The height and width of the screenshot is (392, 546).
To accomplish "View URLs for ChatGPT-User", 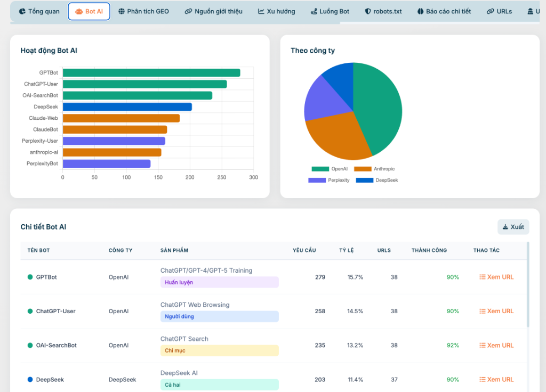I will coord(496,311).
